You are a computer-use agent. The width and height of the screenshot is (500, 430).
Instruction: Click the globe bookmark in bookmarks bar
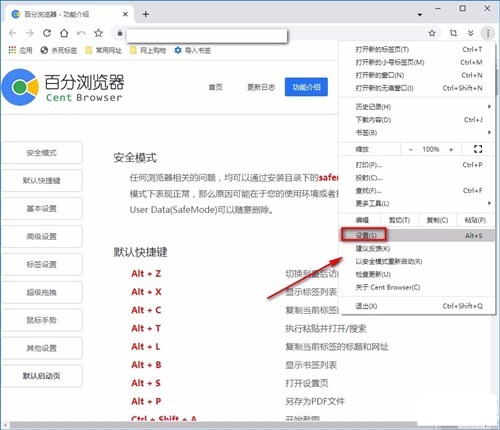point(58,50)
